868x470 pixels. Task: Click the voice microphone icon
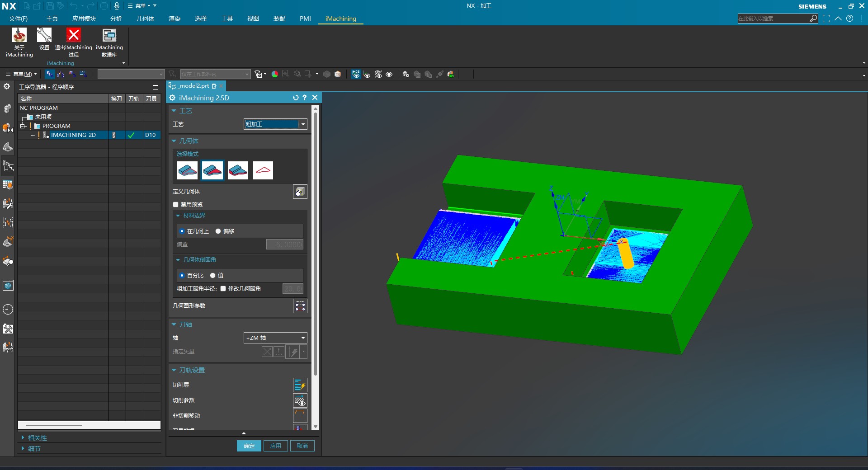117,6
